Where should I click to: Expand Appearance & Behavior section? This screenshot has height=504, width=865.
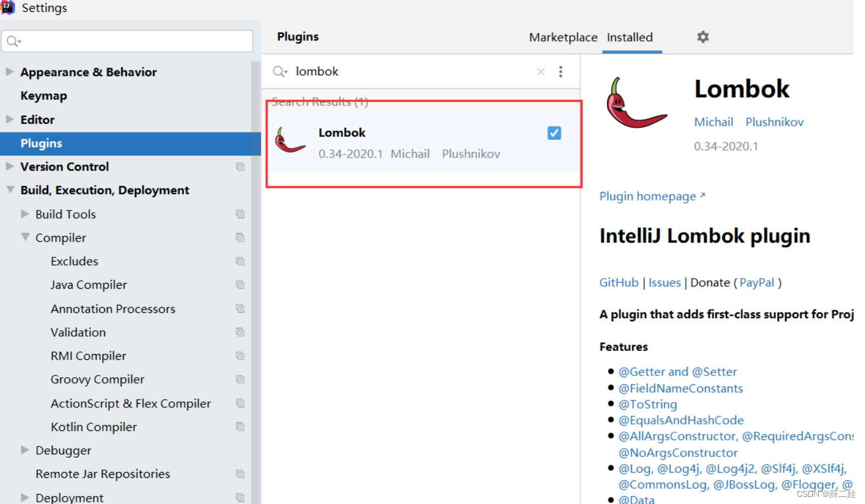pyautogui.click(x=9, y=72)
